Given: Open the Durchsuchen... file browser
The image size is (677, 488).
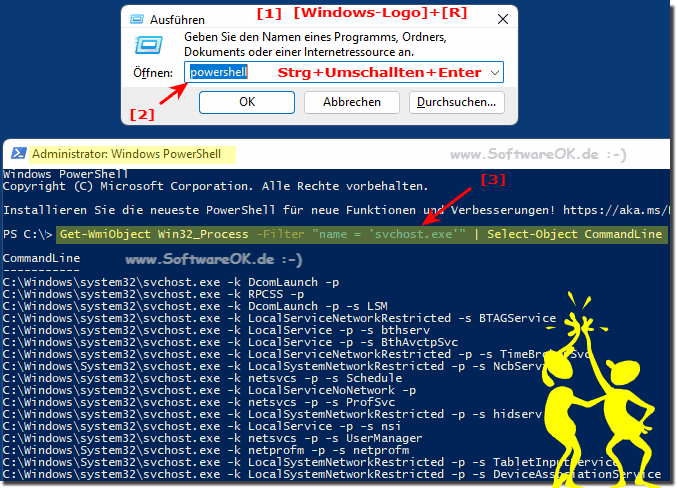Looking at the screenshot, I should coord(456,102).
